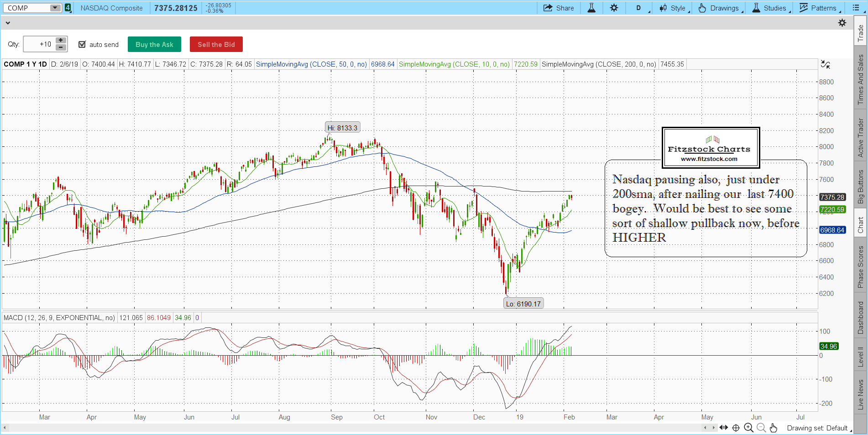Screen dimensions: 868x435
Task: Click the zoom in magnifier icon
Action: click(x=748, y=428)
